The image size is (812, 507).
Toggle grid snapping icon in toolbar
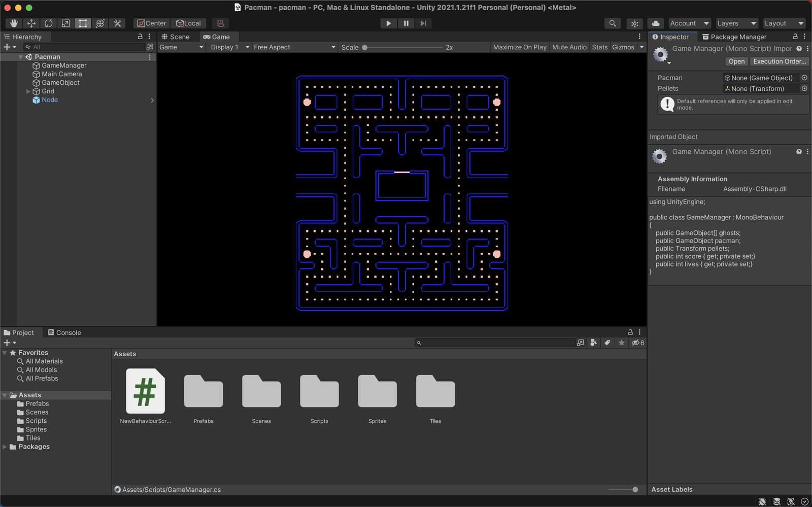(x=220, y=23)
